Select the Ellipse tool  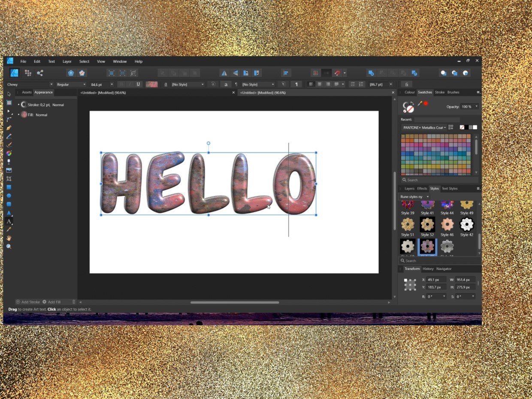[9, 195]
